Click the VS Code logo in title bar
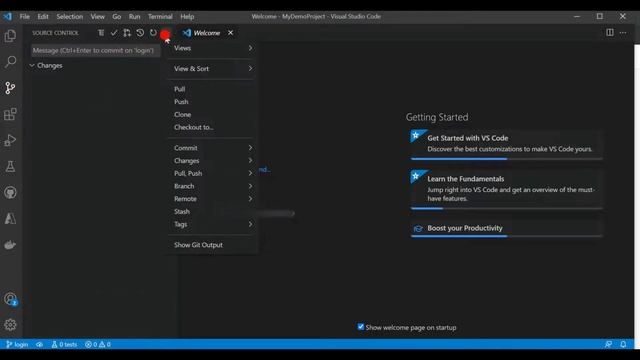Screen dimensions: 640x360 tap(7, 16)
